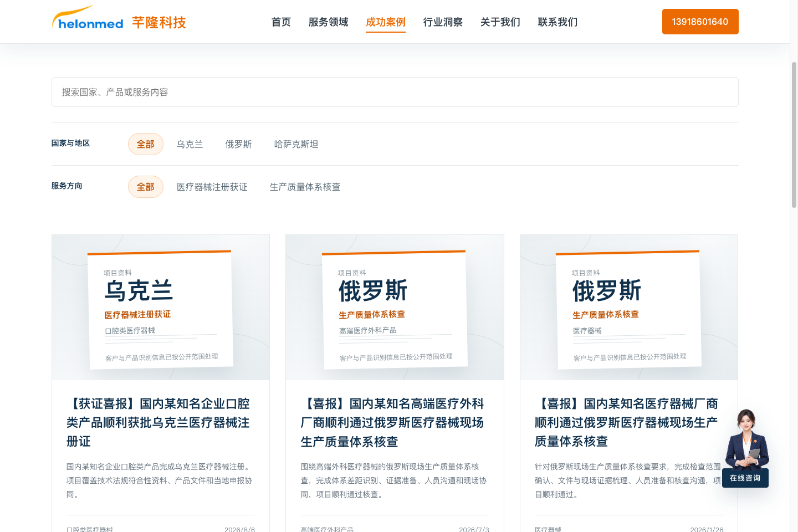Click the 2026/8/6 date on the 乌克兰 card
Screen dimensions: 798x532
click(240, 530)
